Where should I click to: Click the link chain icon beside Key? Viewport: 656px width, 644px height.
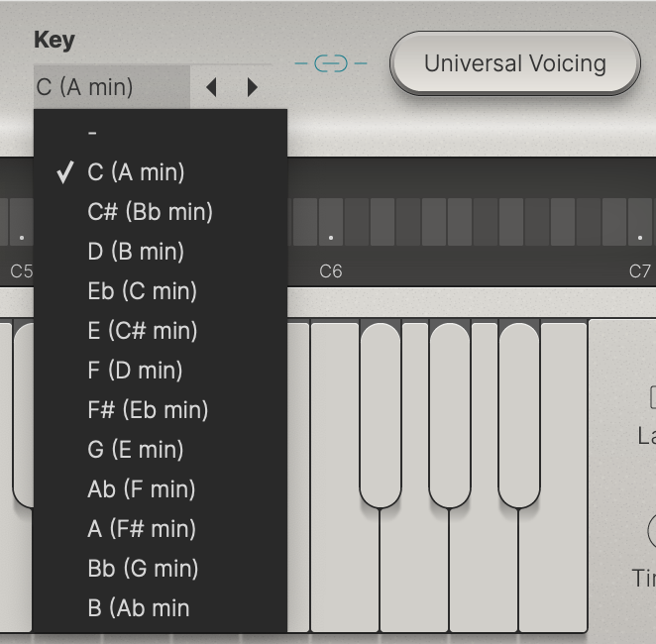(x=331, y=63)
